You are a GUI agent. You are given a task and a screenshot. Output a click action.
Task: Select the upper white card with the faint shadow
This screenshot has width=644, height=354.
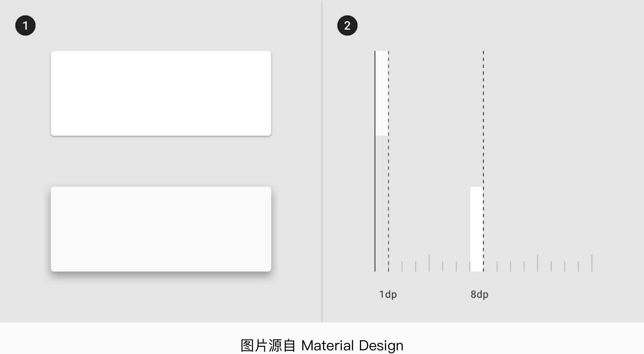(x=161, y=93)
